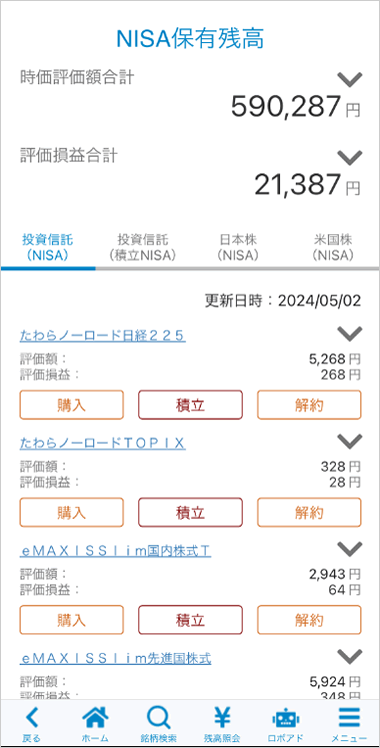Expand たわらノーロード日経225 fund details
380x748 pixels.
coord(350,333)
